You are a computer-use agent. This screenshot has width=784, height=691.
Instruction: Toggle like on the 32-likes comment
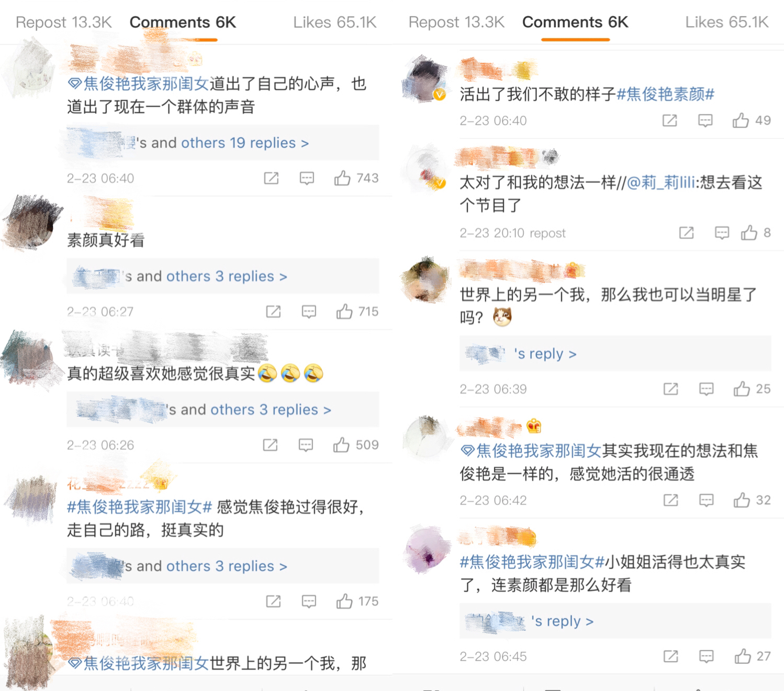tap(742, 500)
